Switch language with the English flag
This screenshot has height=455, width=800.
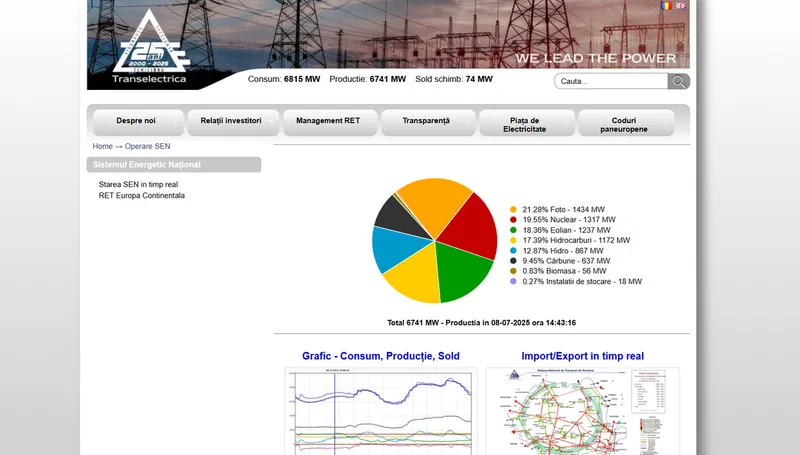pyautogui.click(x=681, y=6)
